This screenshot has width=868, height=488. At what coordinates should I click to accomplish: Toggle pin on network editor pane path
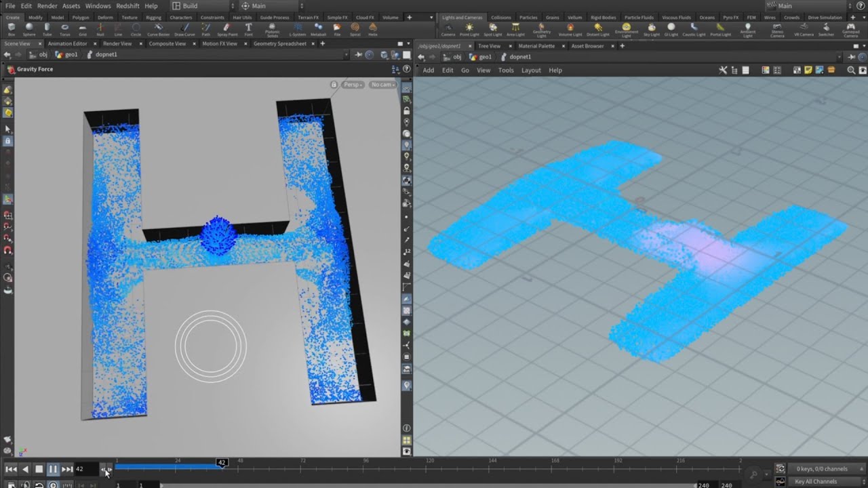851,57
